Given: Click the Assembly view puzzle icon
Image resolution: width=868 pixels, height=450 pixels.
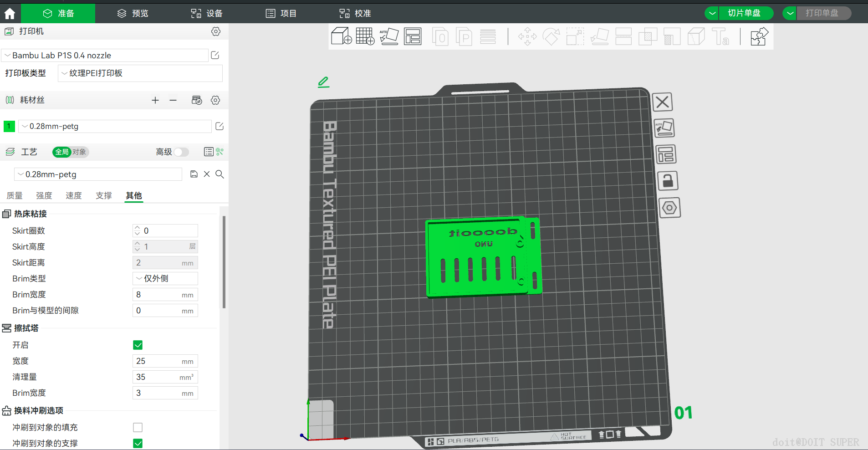Looking at the screenshot, I should click(759, 36).
